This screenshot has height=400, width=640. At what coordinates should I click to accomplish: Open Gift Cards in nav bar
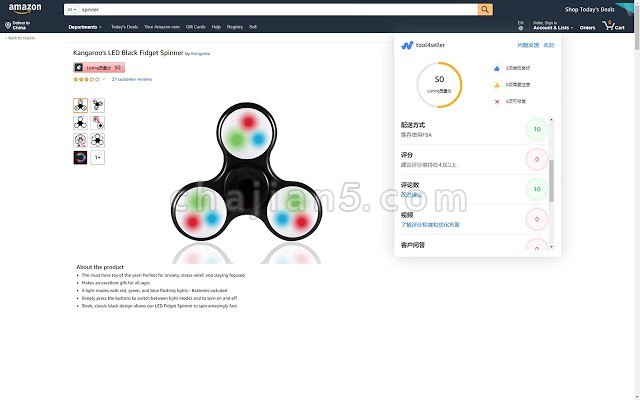tap(196, 27)
